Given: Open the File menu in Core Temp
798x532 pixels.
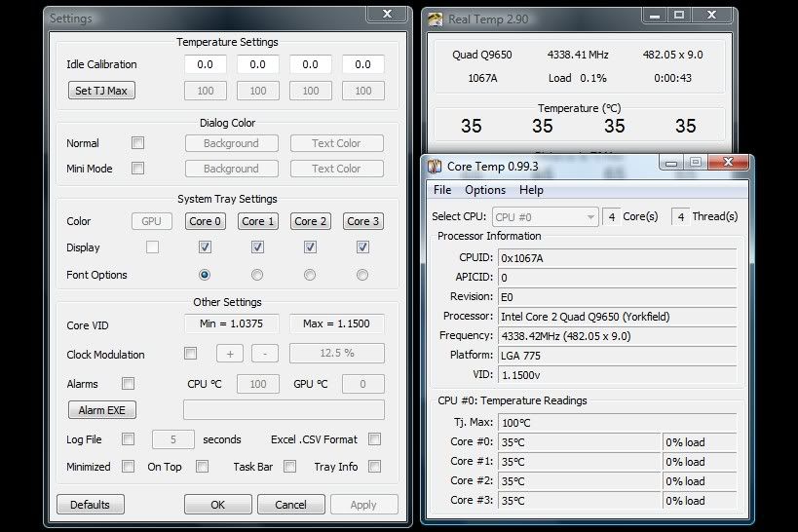Looking at the screenshot, I should pyautogui.click(x=442, y=190).
